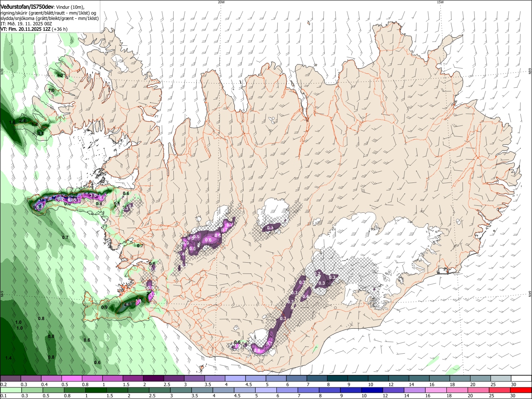
Task: Pick the lower legend swatch between 4.5 and 5
Action: [245, 390]
